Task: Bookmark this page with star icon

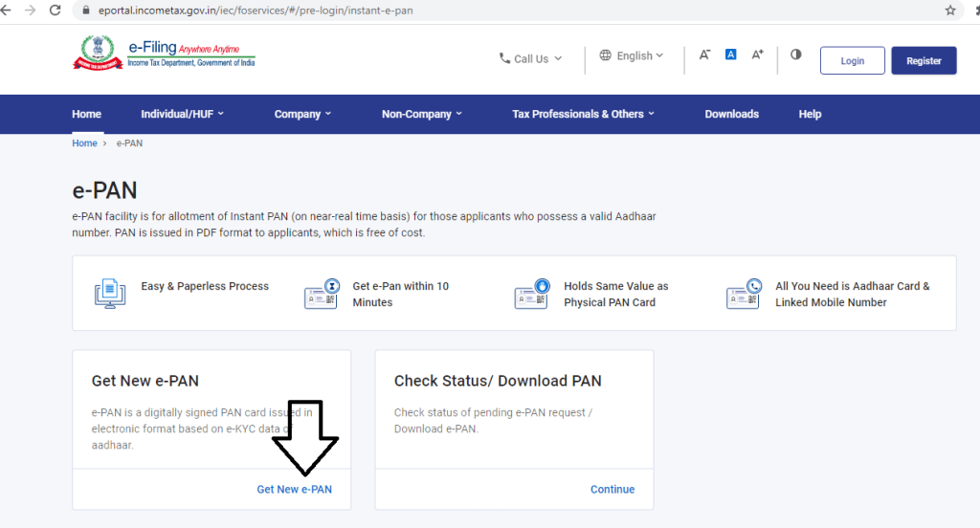Action: 950,11
